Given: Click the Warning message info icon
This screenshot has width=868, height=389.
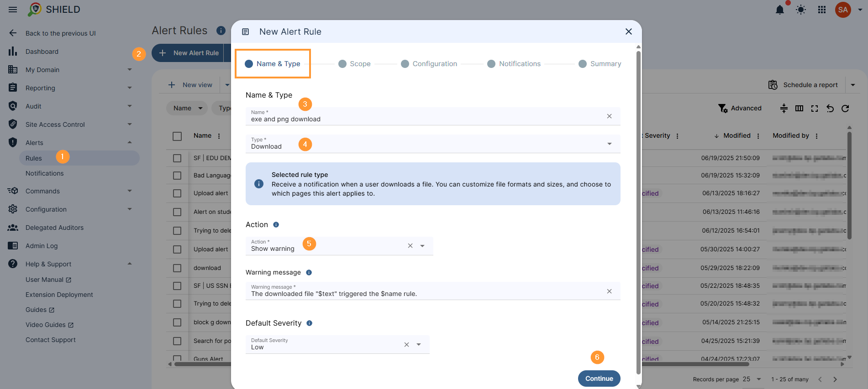Looking at the screenshot, I should [309, 273].
